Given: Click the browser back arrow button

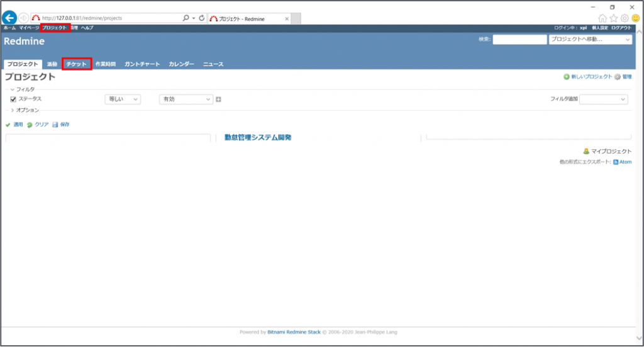Looking at the screenshot, I should click(x=9, y=18).
